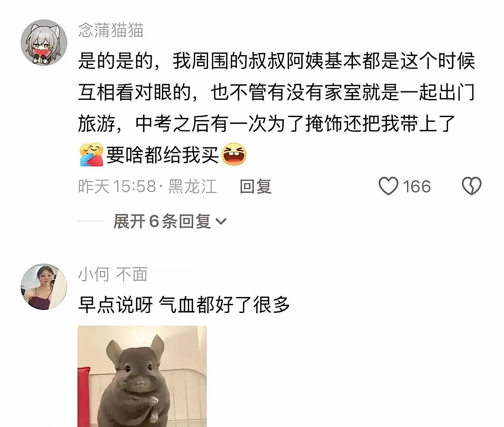Click the laughing emoji after 要啥都给我买
The image size is (504, 427).
pyautogui.click(x=234, y=154)
